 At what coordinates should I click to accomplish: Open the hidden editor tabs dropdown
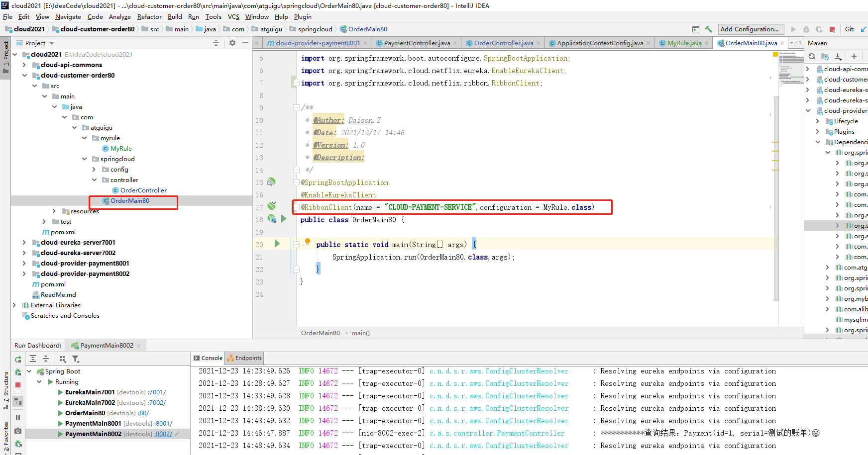tap(796, 43)
